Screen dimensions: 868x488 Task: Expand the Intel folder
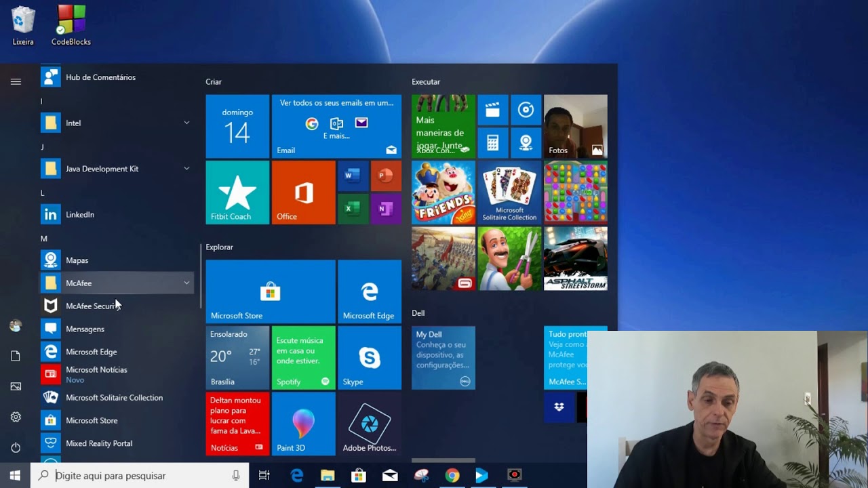[x=117, y=123]
